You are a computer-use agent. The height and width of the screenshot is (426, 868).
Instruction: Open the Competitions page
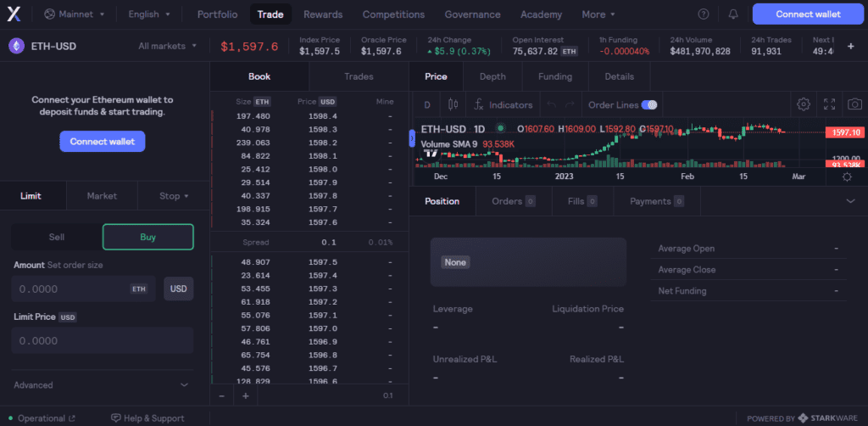click(x=393, y=14)
